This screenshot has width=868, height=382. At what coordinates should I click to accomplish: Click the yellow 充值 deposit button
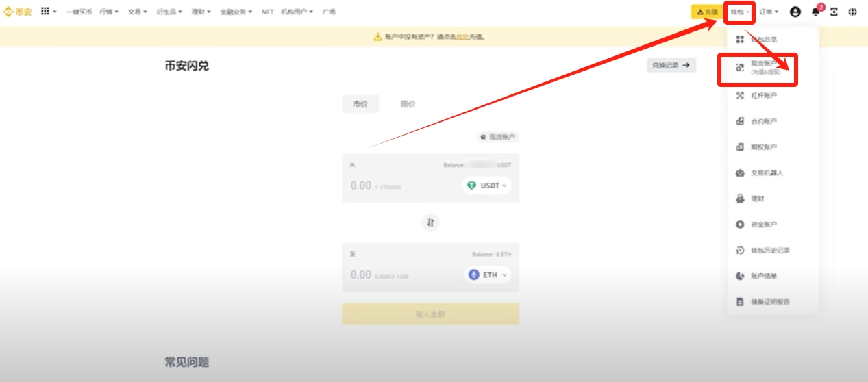[x=706, y=12]
